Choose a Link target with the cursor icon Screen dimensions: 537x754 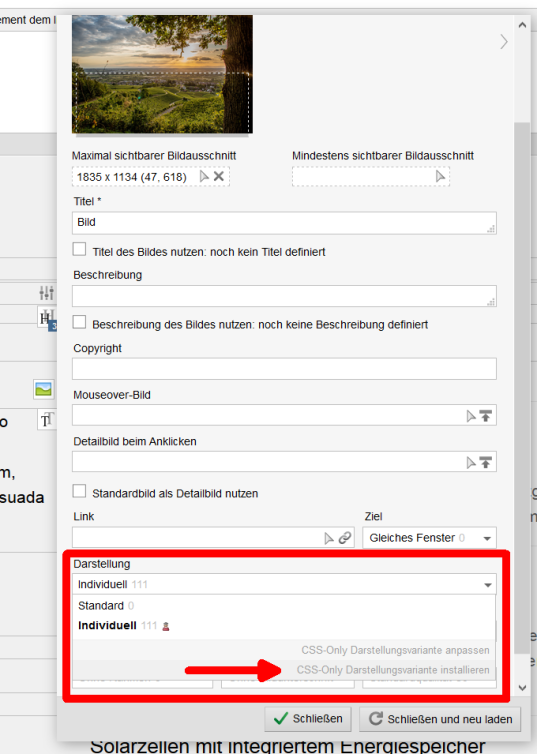click(x=328, y=538)
